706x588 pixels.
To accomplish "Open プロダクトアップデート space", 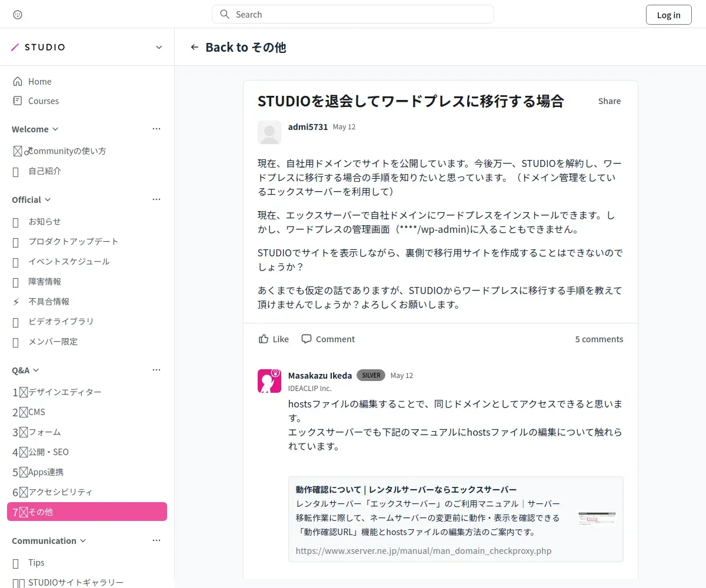I will tap(87, 241).
